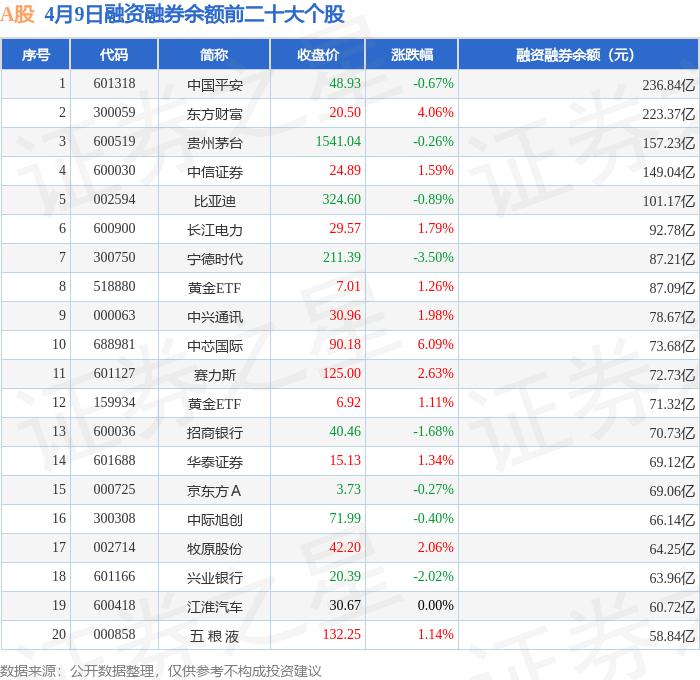Screen dimensions: 700x680
Task: Click the change value 0.00%
Action: (x=436, y=606)
